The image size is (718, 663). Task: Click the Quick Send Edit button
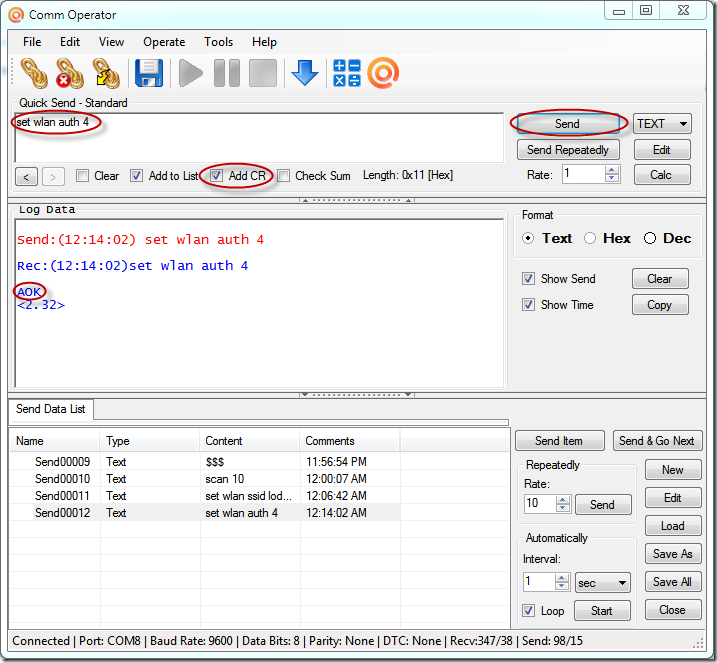tap(662, 150)
